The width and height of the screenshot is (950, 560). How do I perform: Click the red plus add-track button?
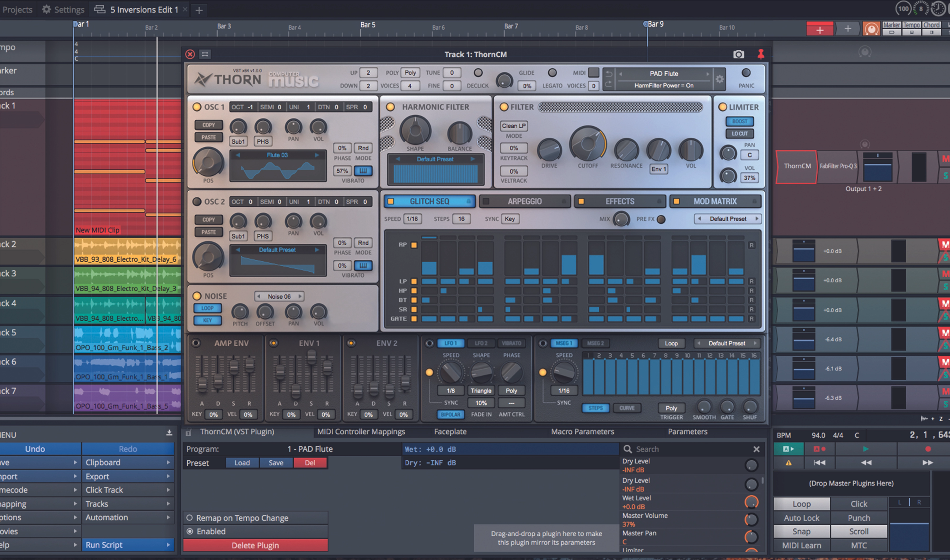[x=820, y=29]
